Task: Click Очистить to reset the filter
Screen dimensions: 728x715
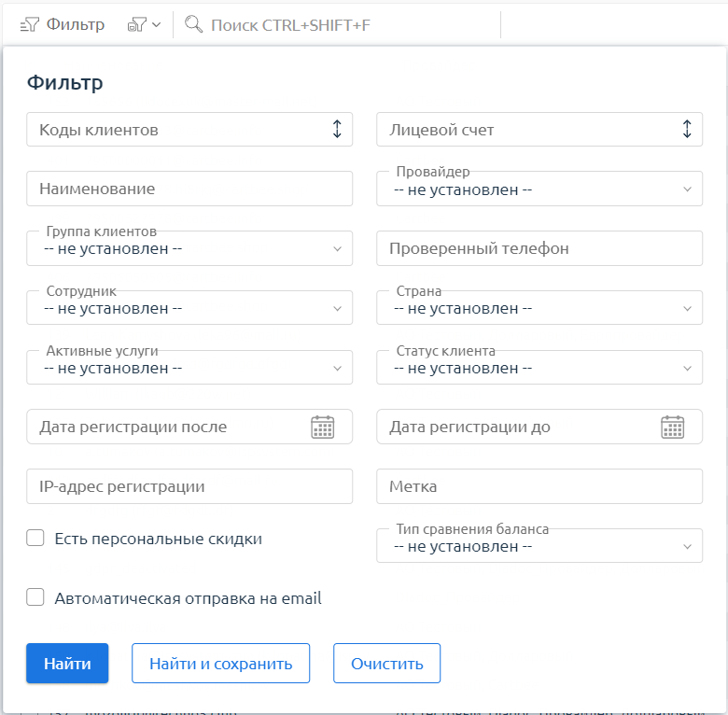Action: (x=386, y=664)
